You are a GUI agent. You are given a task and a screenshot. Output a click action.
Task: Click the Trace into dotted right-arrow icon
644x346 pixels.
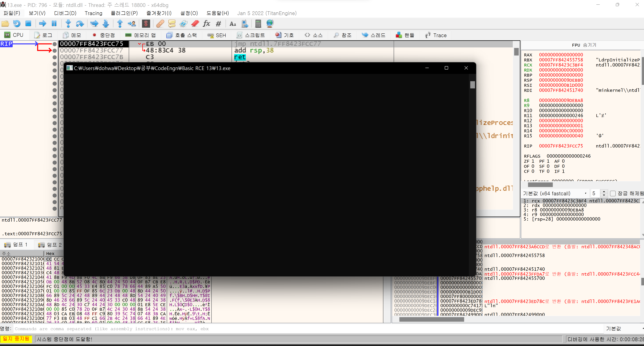click(94, 24)
